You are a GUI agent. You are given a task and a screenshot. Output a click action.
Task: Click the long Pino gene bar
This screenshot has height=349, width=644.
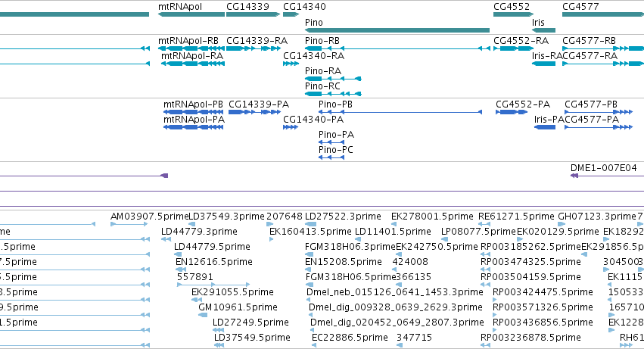click(x=397, y=30)
